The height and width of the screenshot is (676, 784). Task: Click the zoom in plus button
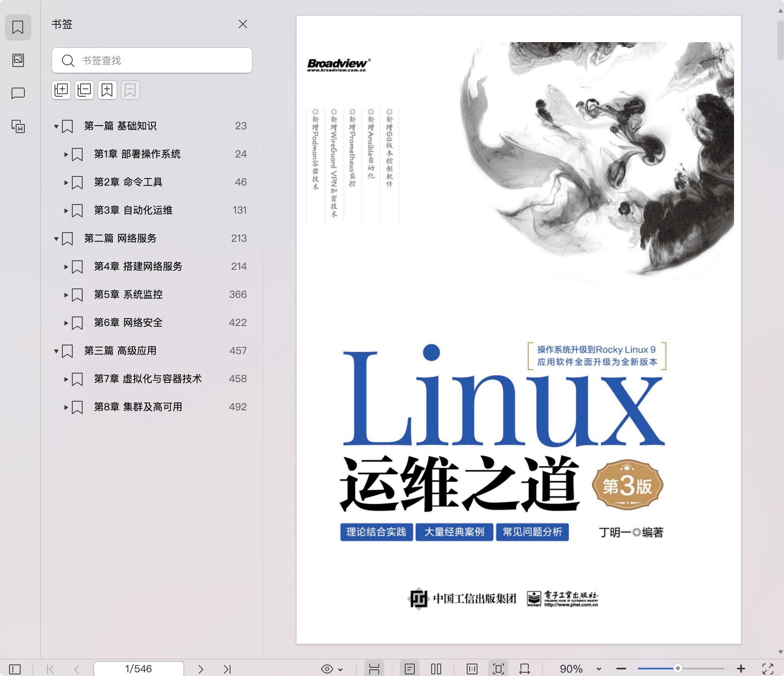pos(741,669)
